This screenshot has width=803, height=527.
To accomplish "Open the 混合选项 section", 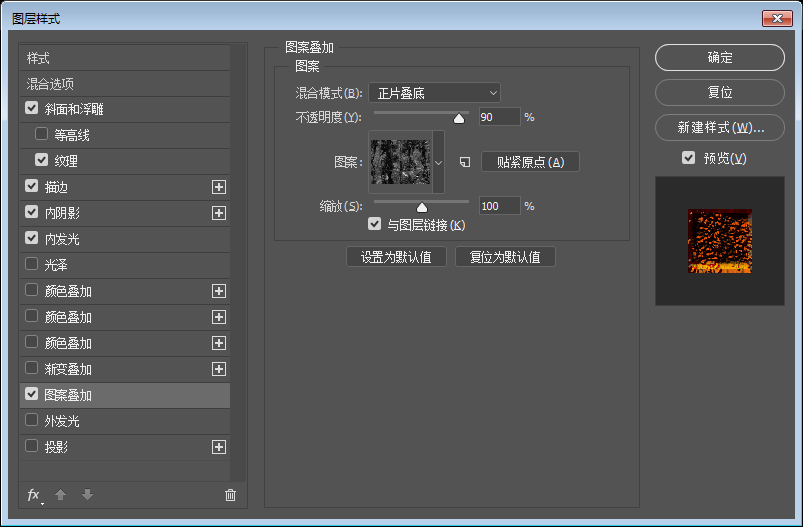I will (x=125, y=83).
